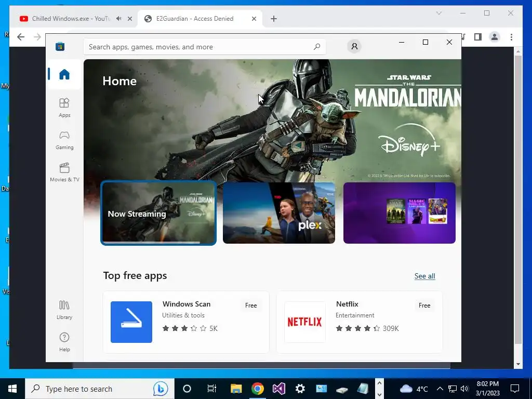Open volume icon in system tray
The height and width of the screenshot is (399, 532).
[x=465, y=389]
